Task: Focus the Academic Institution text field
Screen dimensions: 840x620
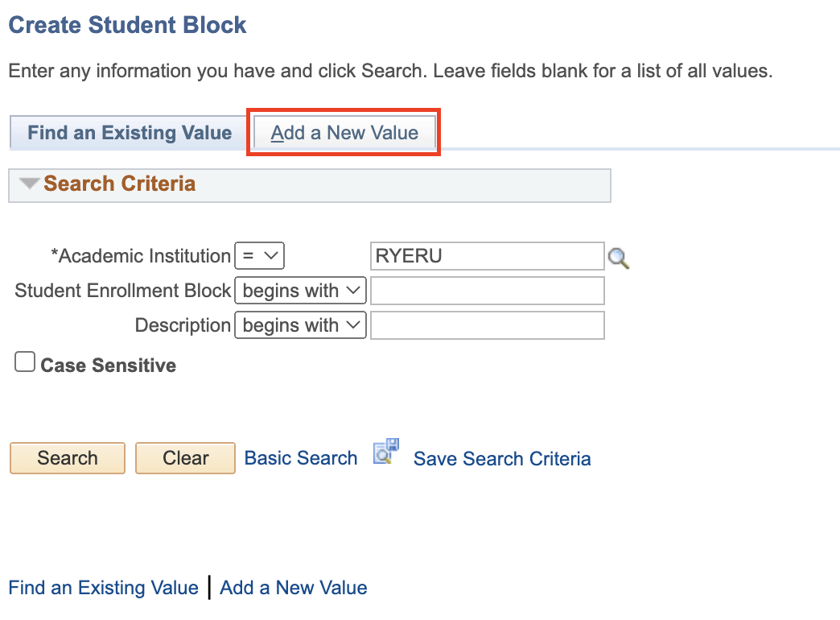Action: coord(487,256)
